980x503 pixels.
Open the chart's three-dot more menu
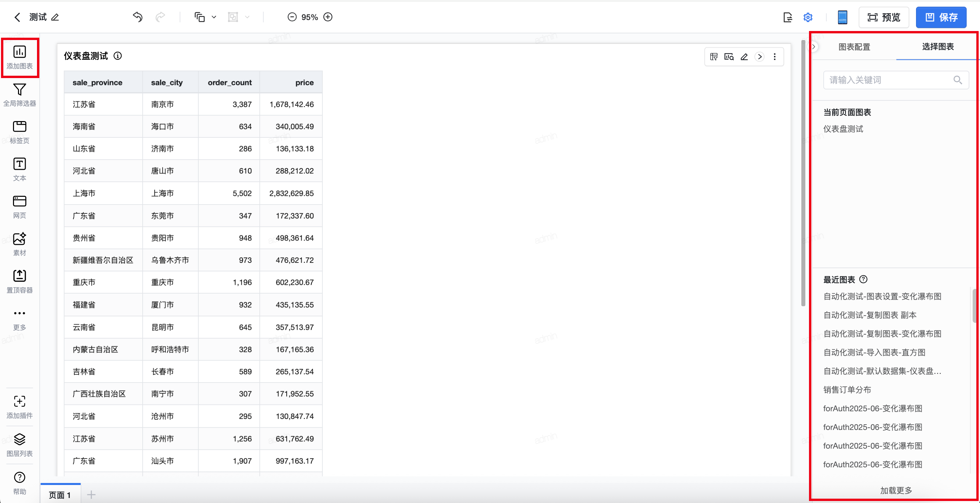point(775,57)
